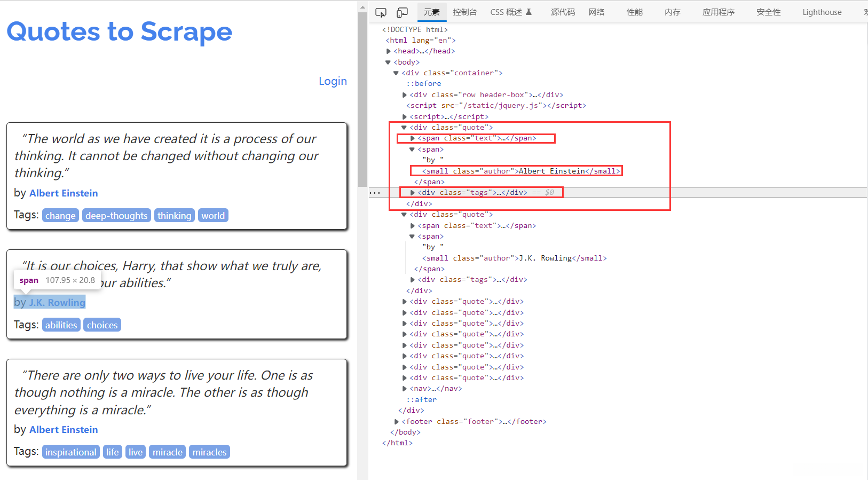Viewport: 868px width, 480px height.
Task: Select the 性能 tab
Action: [635, 12]
